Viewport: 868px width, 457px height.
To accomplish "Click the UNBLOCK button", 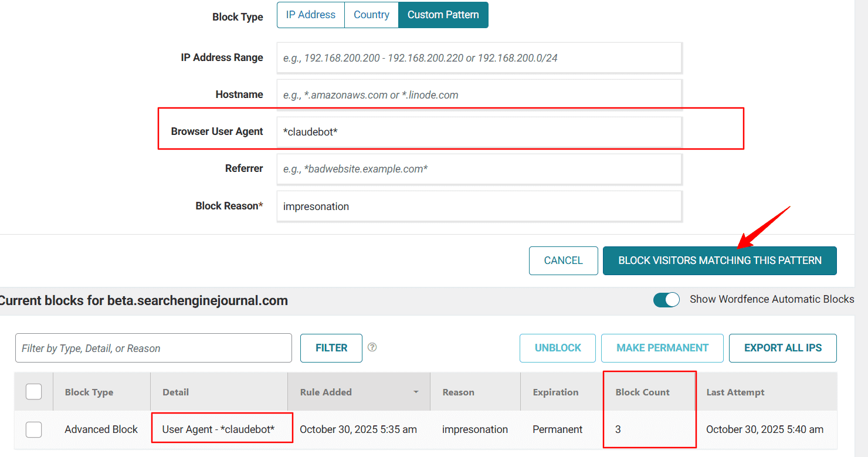I will point(557,347).
